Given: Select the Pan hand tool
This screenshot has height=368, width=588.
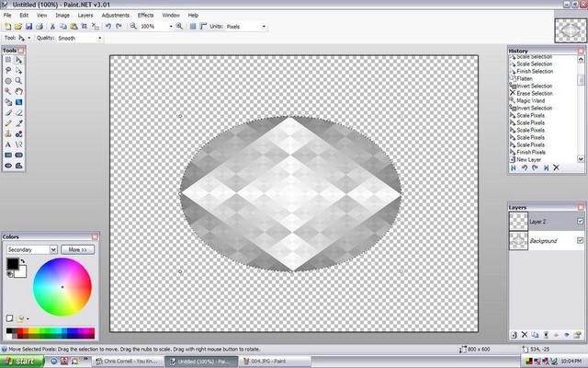Looking at the screenshot, I should pos(18,91).
